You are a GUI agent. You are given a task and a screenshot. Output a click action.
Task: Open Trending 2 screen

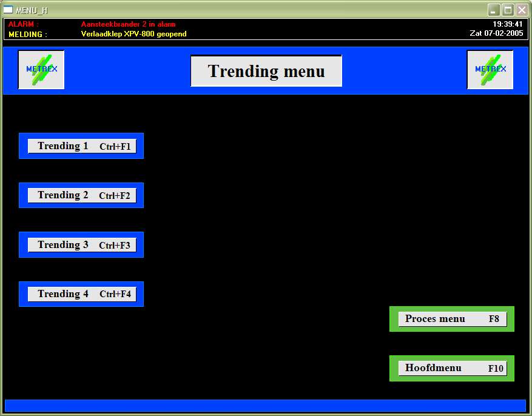point(82,195)
